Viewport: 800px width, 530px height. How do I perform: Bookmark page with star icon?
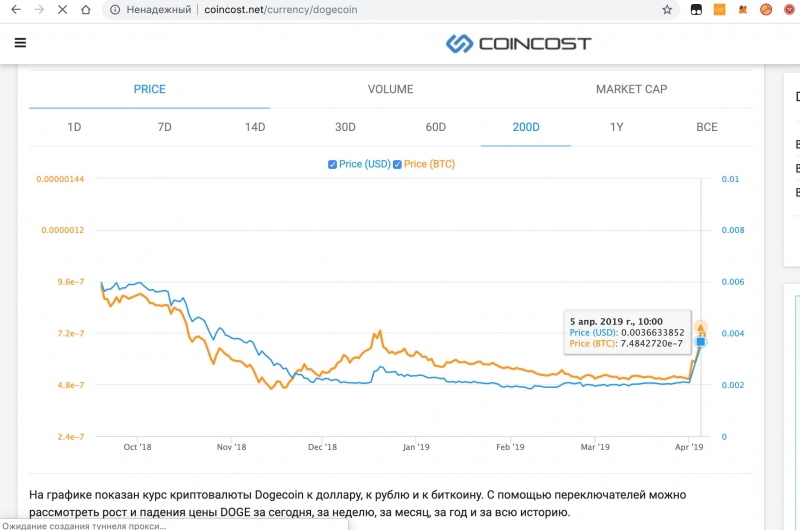667,10
